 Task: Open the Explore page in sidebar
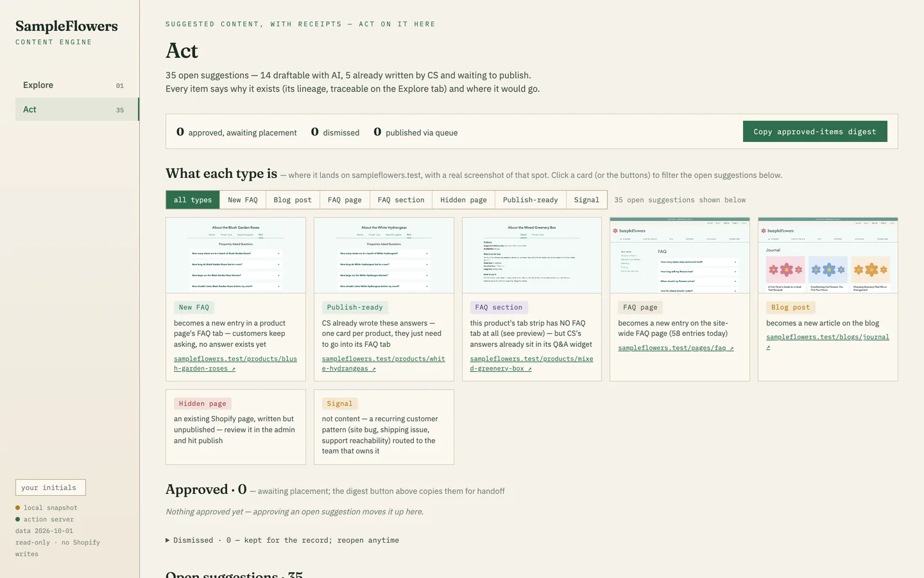[x=77, y=85]
